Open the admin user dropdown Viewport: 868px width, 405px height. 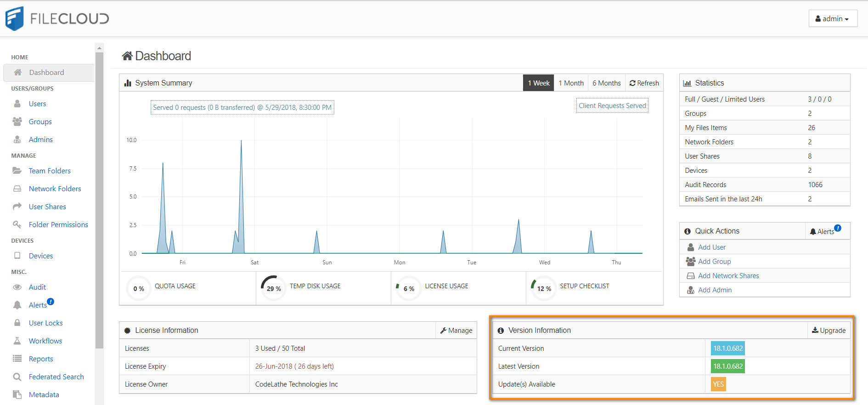click(x=832, y=19)
